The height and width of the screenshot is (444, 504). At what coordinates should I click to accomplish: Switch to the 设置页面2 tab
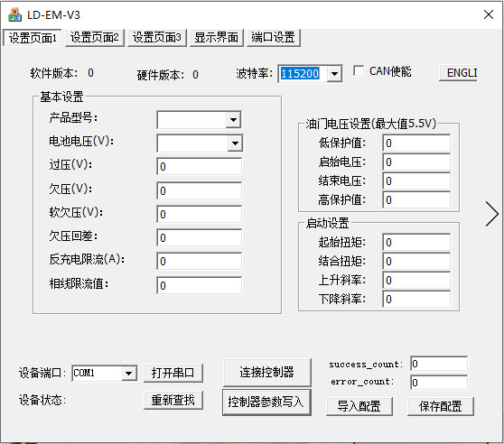point(95,38)
